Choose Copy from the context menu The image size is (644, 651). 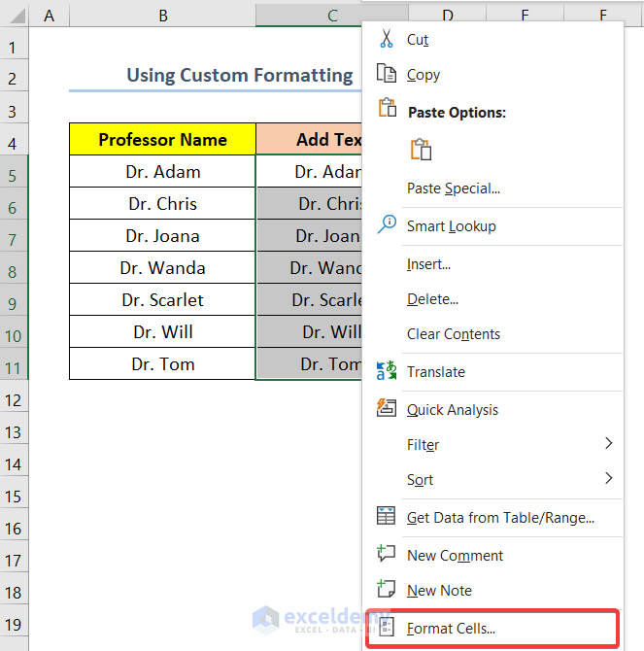(492, 74)
